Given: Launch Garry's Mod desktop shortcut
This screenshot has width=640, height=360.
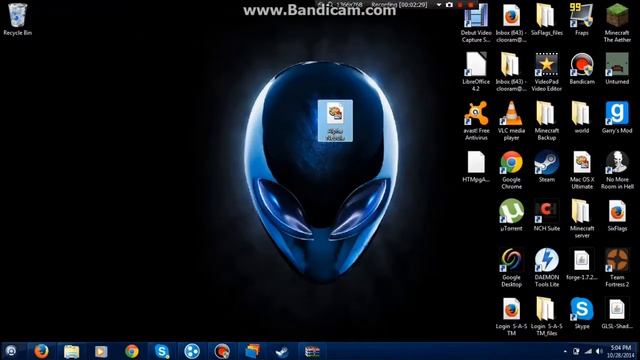Looking at the screenshot, I should (x=617, y=117).
